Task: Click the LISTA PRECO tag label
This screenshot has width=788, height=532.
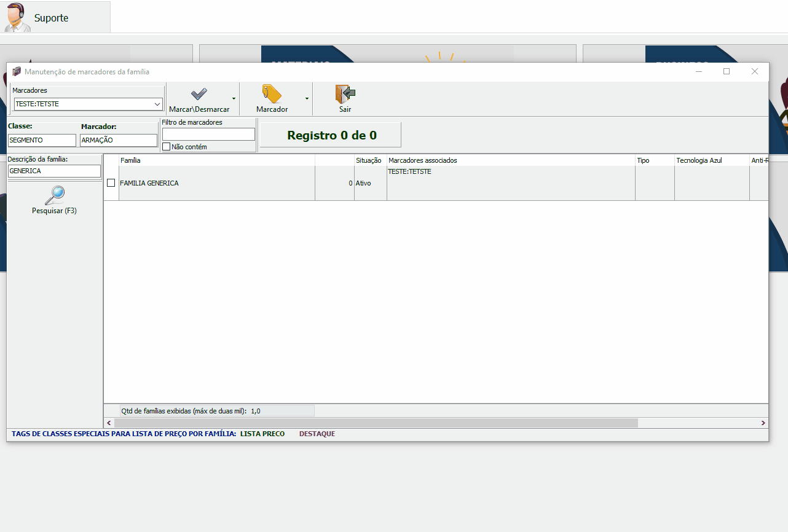Action: point(262,434)
